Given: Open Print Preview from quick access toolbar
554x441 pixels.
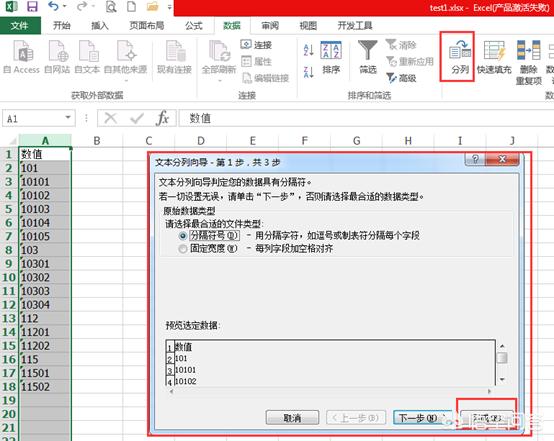Looking at the screenshot, I should (x=111, y=7).
